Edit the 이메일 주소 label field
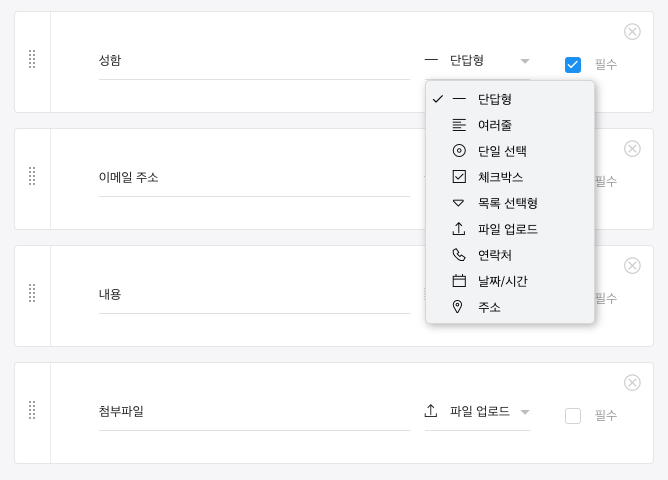Image resolution: width=668 pixels, height=480 pixels. [254, 178]
